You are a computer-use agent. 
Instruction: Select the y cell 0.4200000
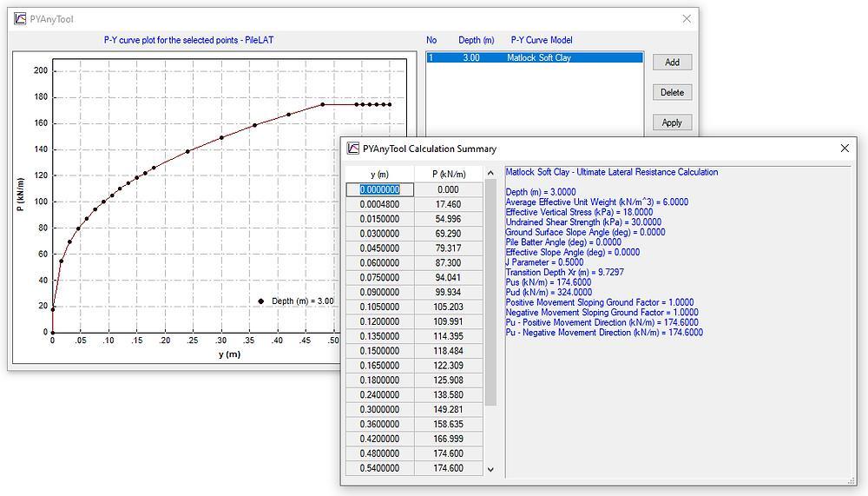point(380,439)
